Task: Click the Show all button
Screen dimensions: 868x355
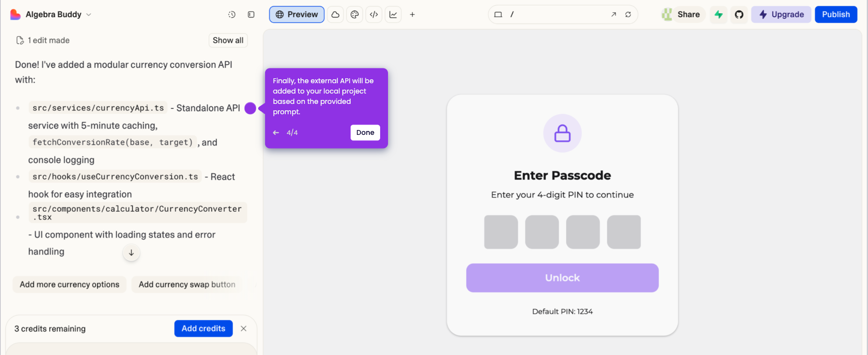Action: click(x=228, y=40)
